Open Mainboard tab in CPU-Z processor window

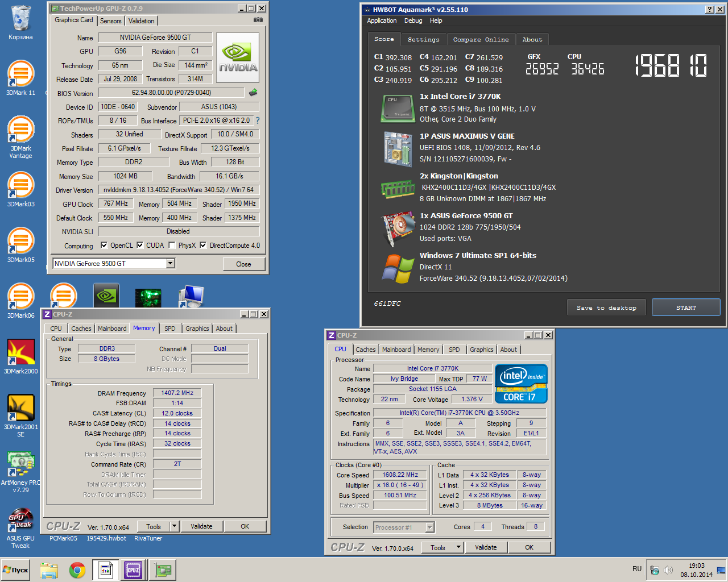click(396, 350)
